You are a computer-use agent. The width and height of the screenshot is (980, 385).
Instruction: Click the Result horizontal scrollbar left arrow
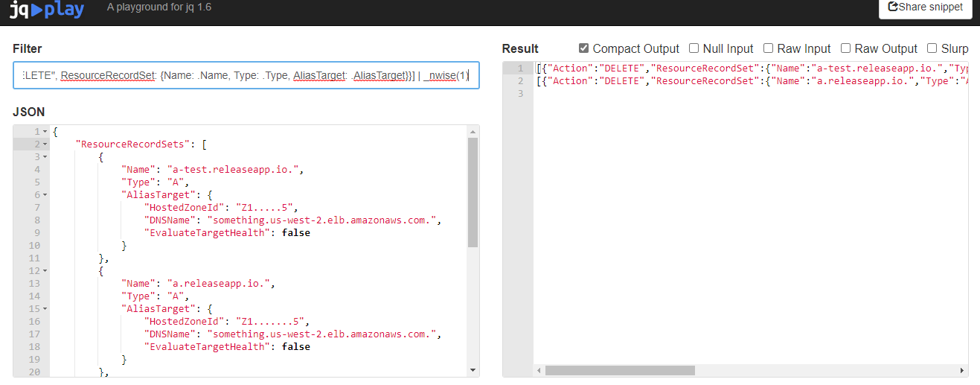(x=539, y=370)
